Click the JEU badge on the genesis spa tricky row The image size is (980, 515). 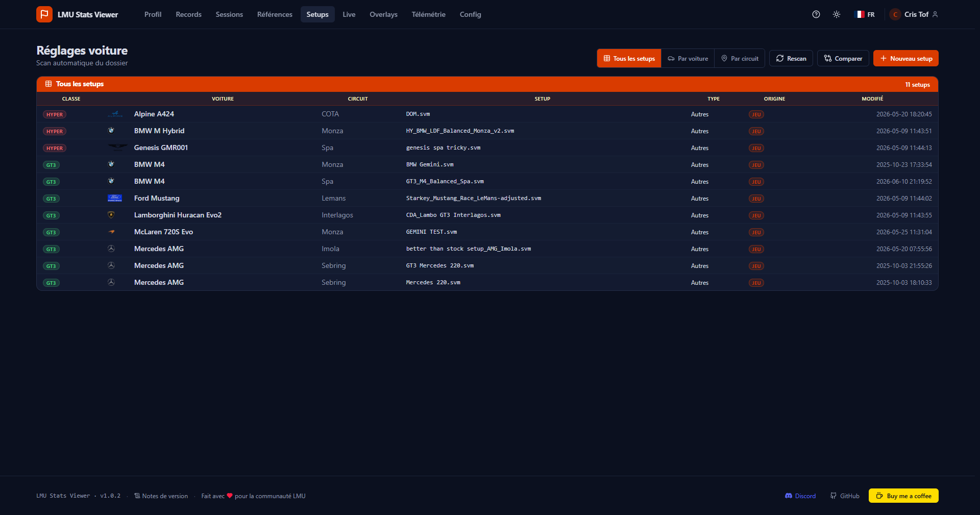756,148
